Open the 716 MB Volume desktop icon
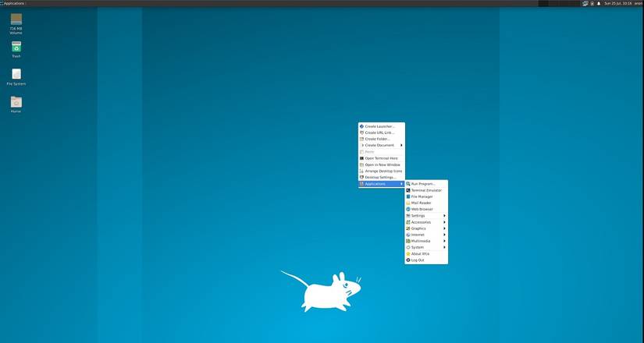The height and width of the screenshot is (343, 644). (x=16, y=23)
